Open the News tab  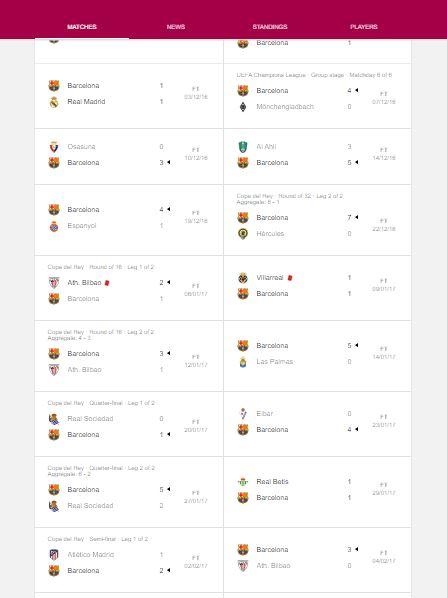pyautogui.click(x=176, y=27)
